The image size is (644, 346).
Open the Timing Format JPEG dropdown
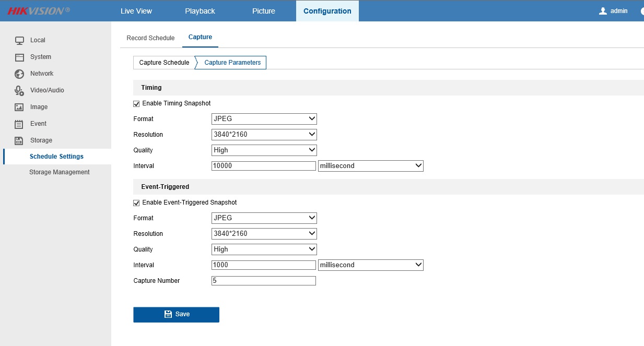click(264, 119)
